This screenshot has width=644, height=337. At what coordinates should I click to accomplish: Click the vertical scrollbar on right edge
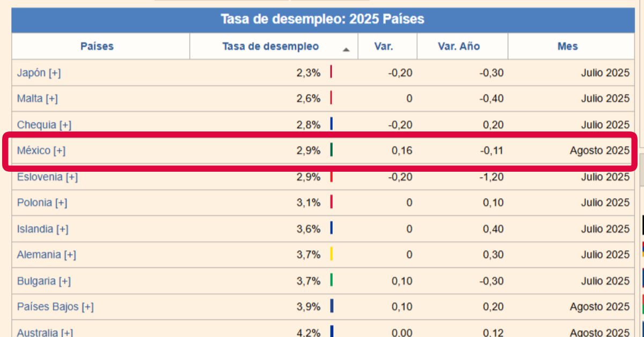click(640, 172)
